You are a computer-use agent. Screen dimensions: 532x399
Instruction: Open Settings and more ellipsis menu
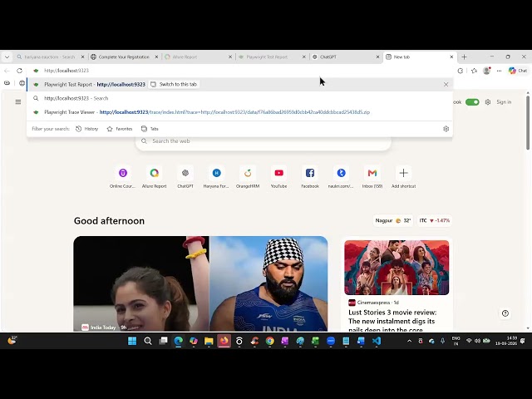pyautogui.click(x=499, y=71)
